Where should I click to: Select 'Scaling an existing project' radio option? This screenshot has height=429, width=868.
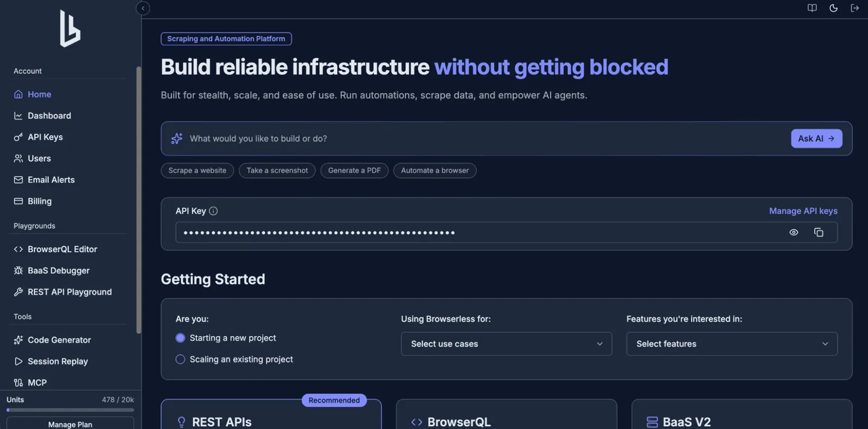pyautogui.click(x=181, y=360)
